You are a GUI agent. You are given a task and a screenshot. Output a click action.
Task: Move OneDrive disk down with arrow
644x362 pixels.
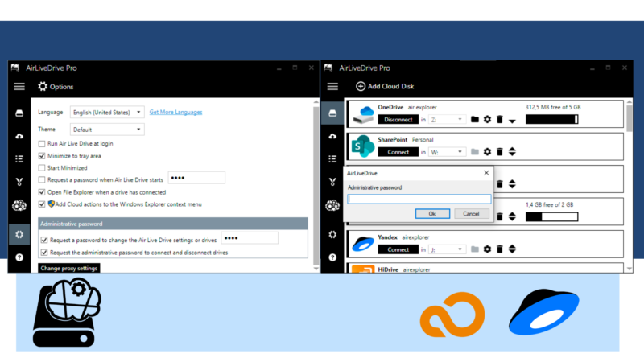[x=512, y=121]
